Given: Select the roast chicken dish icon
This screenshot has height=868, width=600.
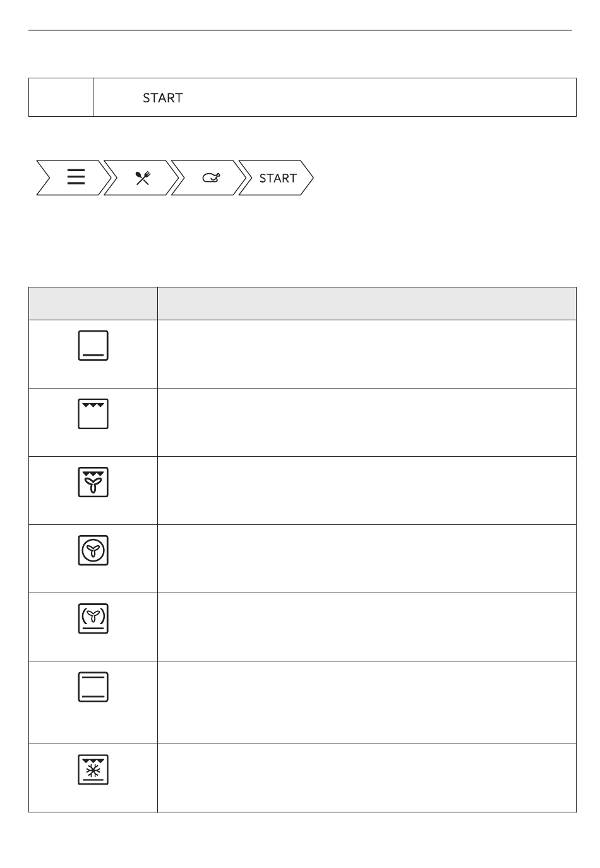Looking at the screenshot, I should [211, 178].
